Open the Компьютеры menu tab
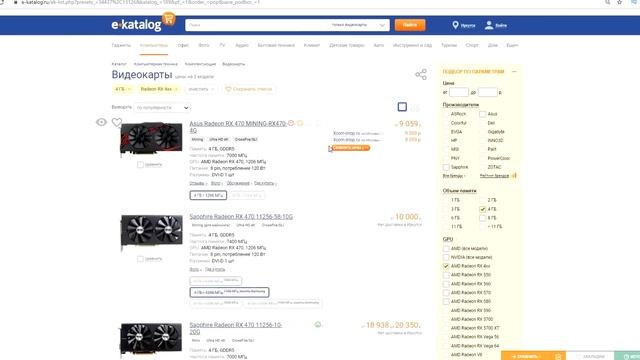Image resolution: width=640 pixels, height=360 pixels. 154,45
